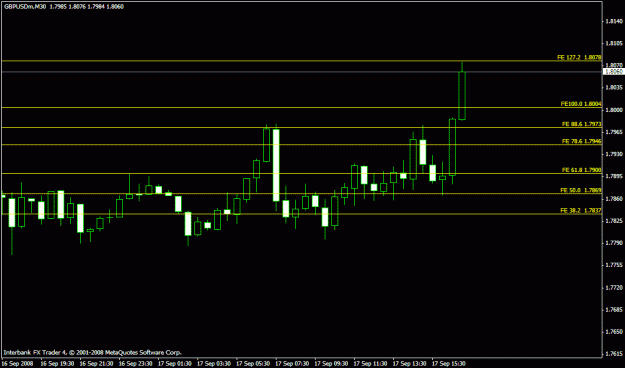Image resolution: width=625 pixels, height=368 pixels.
Task: Click the highlighted current price 1.8060 tag
Action: point(614,72)
